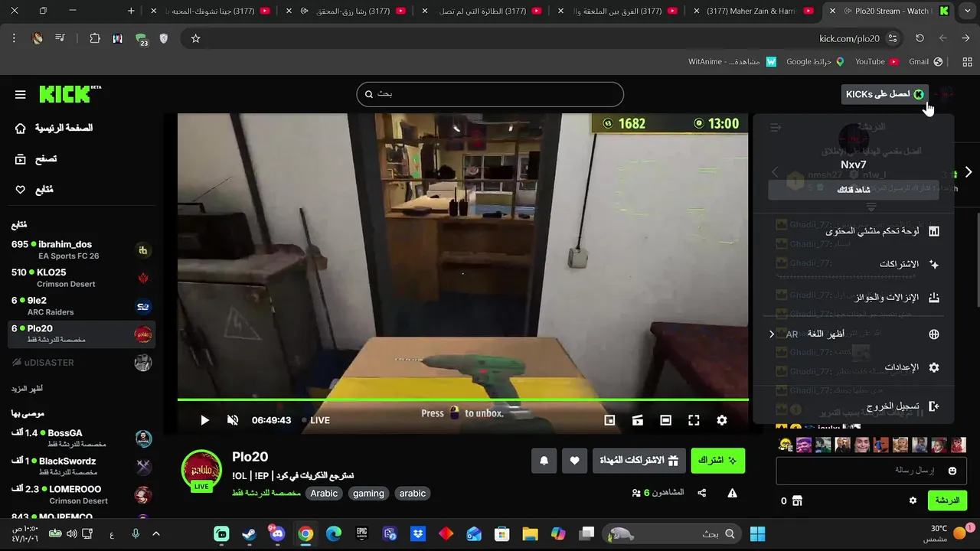Open BlackSwordz recommended channel
Screen dimensions: 980x551
click(x=81, y=466)
